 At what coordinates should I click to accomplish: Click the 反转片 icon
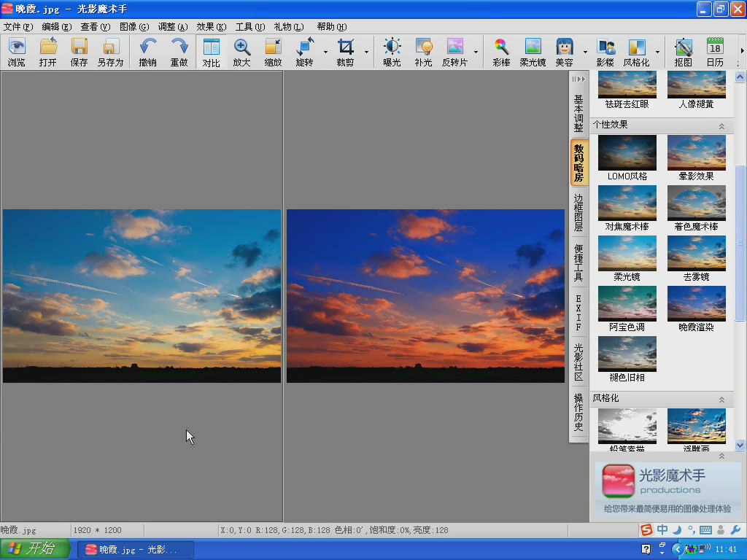(x=455, y=52)
